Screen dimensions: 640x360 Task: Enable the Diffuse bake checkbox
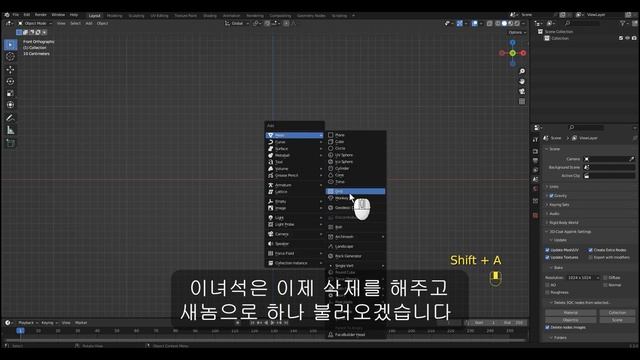coord(605,278)
